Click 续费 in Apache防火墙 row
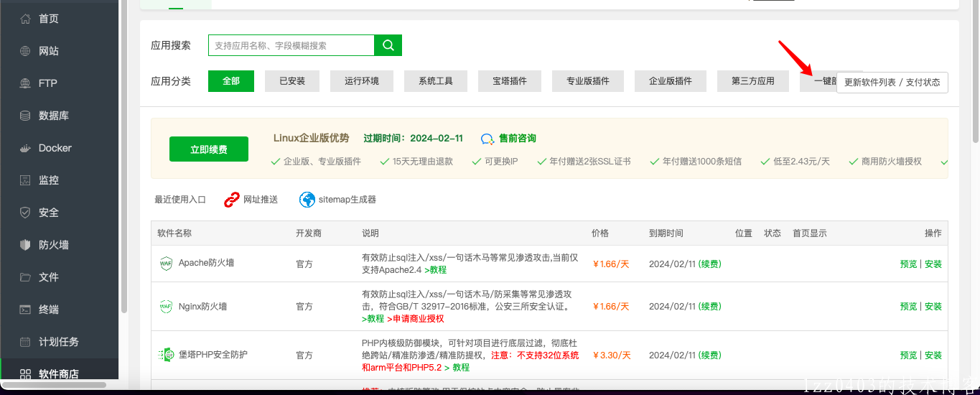Image resolution: width=980 pixels, height=395 pixels. (710, 264)
